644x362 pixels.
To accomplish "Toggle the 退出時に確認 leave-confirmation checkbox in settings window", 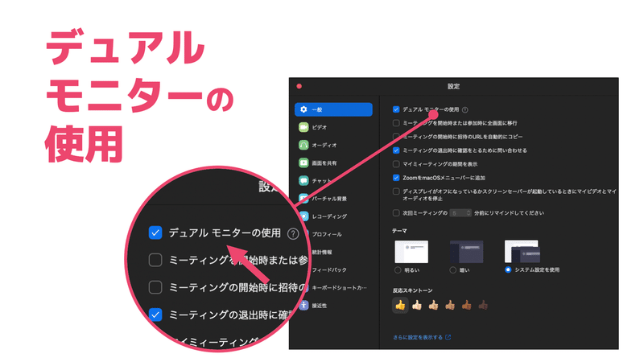I will click(x=396, y=150).
